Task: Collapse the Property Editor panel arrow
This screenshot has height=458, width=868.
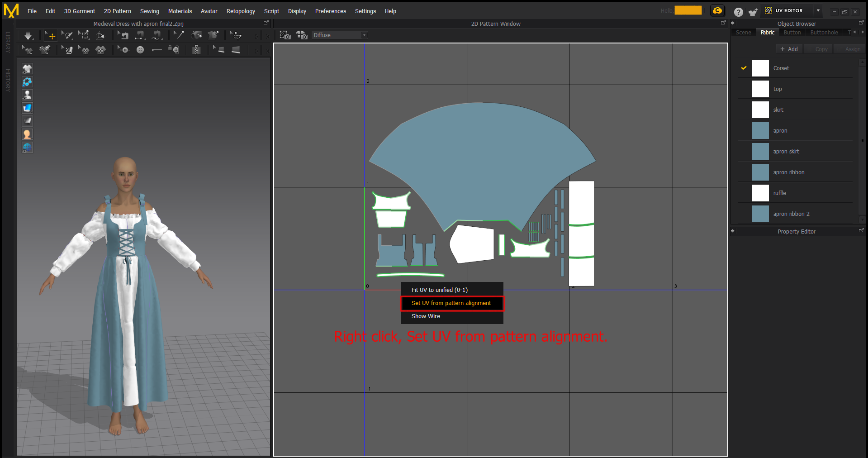Action: point(733,231)
